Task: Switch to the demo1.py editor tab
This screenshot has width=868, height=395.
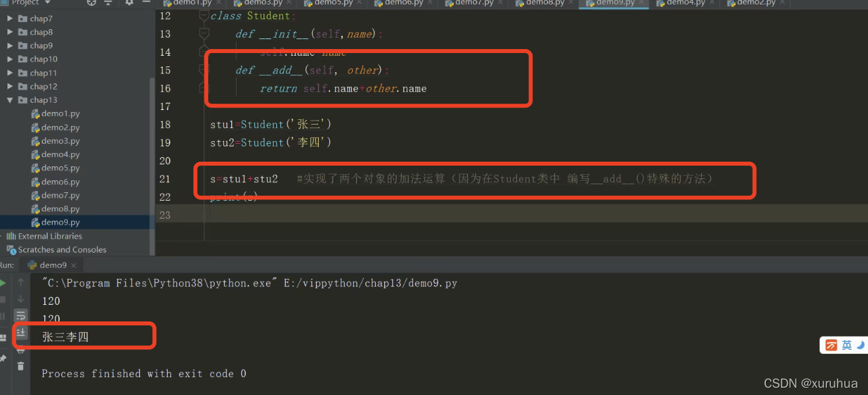Action: (x=192, y=3)
